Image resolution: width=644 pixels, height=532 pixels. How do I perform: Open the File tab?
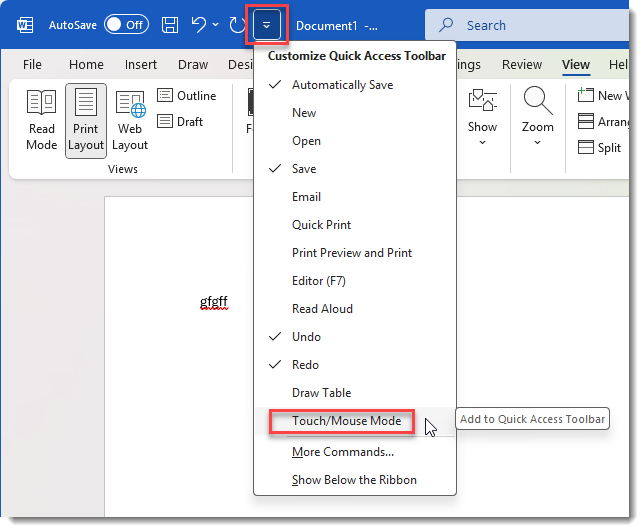click(32, 64)
